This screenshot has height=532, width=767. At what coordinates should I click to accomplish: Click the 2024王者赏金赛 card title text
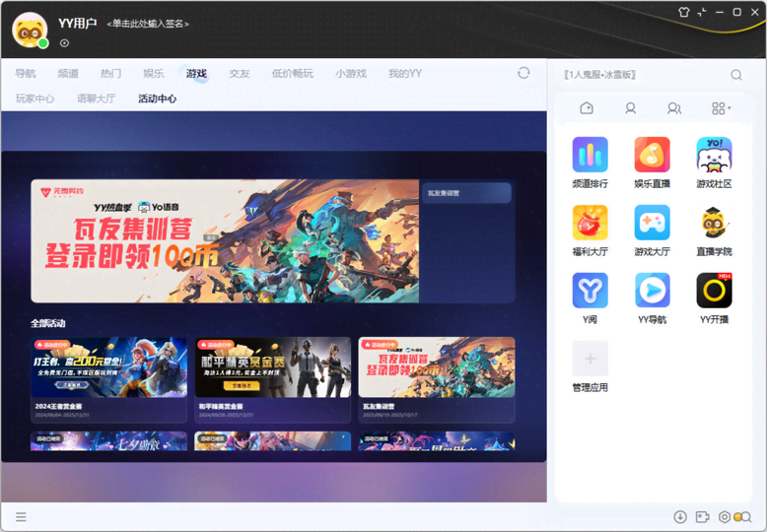(x=58, y=406)
